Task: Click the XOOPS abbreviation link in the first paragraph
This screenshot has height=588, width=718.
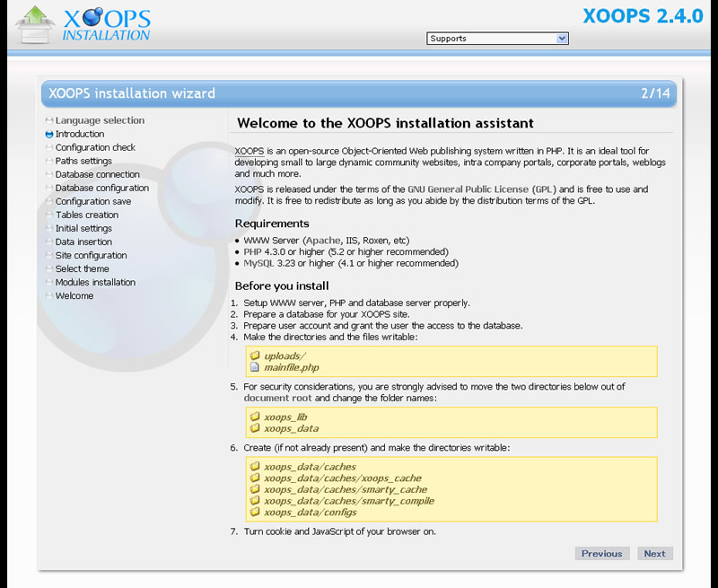Action: 250,151
